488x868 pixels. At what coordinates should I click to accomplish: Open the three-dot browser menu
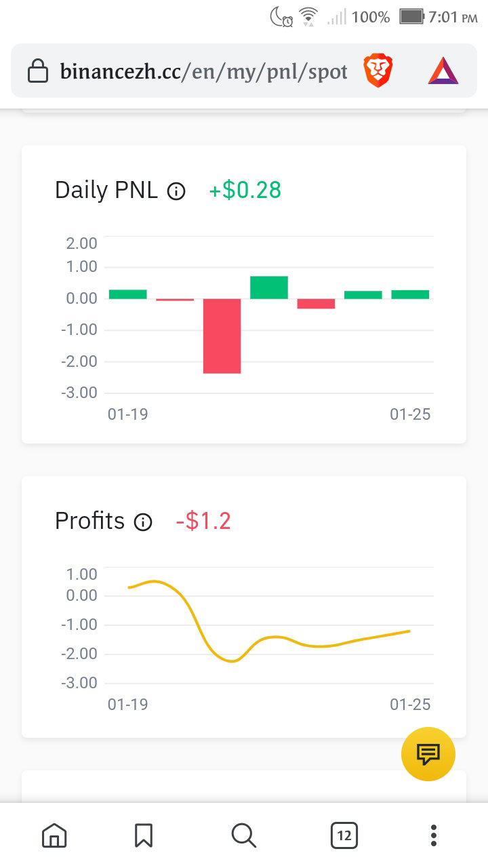pyautogui.click(x=434, y=835)
